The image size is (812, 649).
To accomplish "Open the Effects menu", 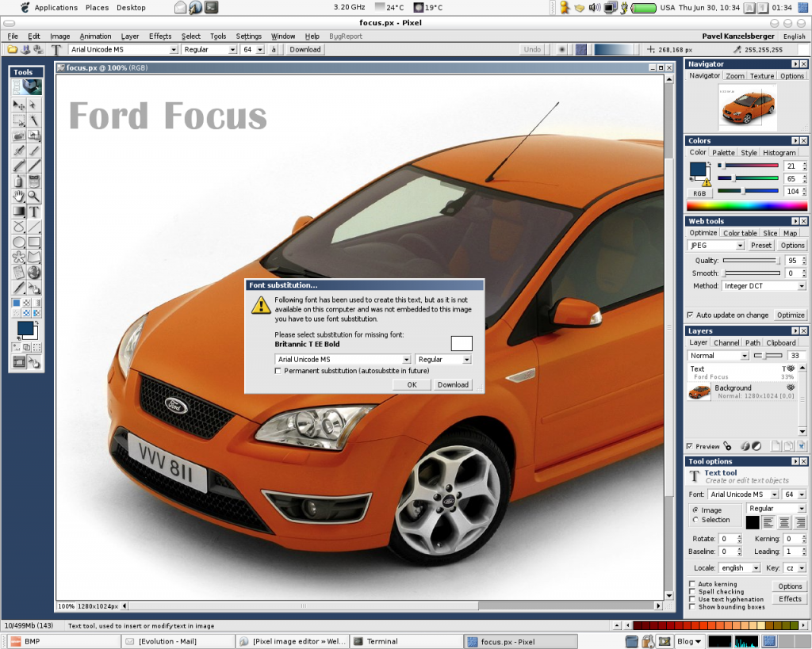I will pyautogui.click(x=160, y=36).
